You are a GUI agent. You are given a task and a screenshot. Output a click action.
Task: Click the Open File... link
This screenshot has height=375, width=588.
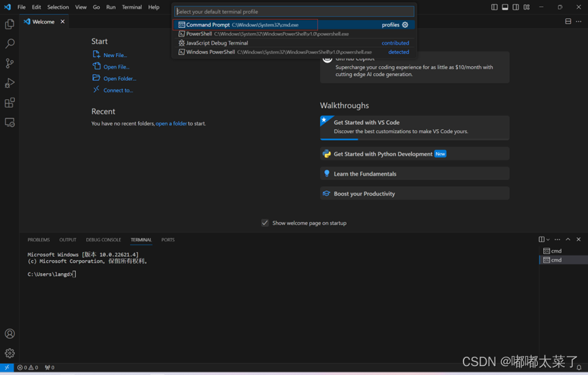(116, 67)
